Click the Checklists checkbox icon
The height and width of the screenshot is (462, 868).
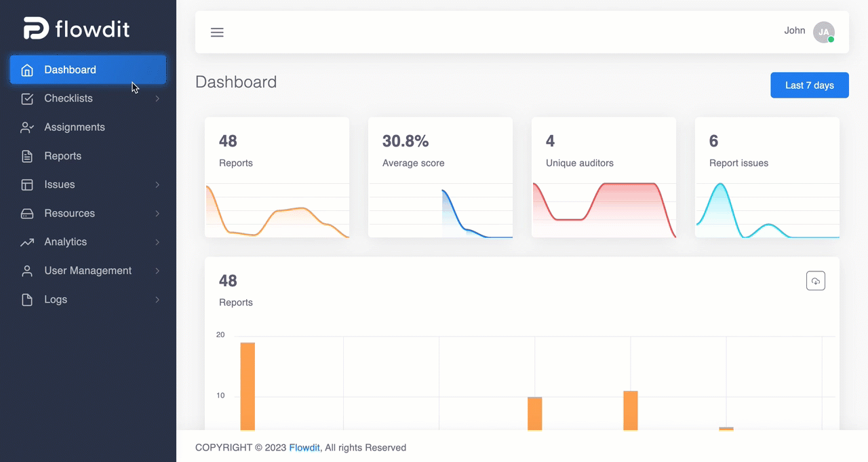click(x=27, y=98)
